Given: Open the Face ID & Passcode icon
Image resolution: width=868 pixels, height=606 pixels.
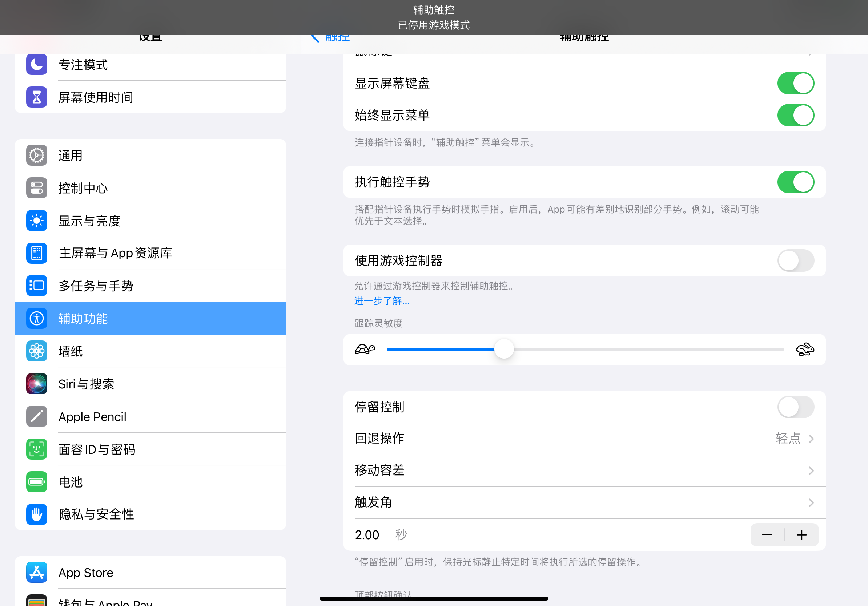Looking at the screenshot, I should click(x=37, y=449).
